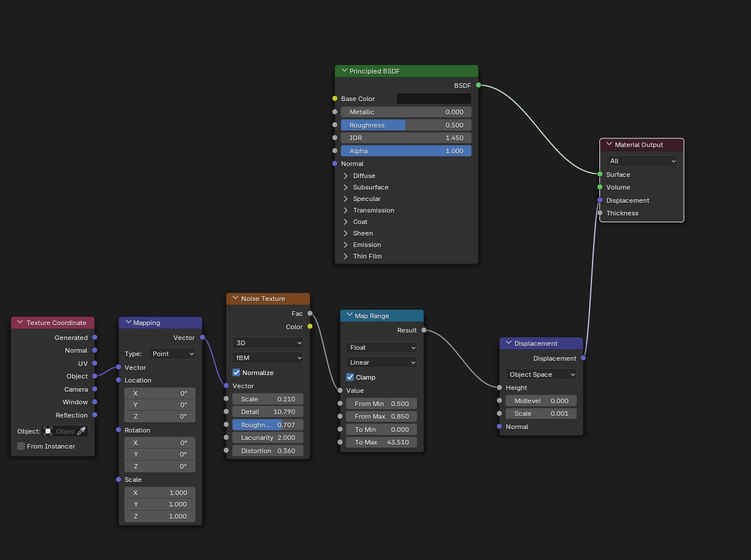Disable the Normalize checkbox in Noise Texture
751x560 pixels.
(x=237, y=373)
